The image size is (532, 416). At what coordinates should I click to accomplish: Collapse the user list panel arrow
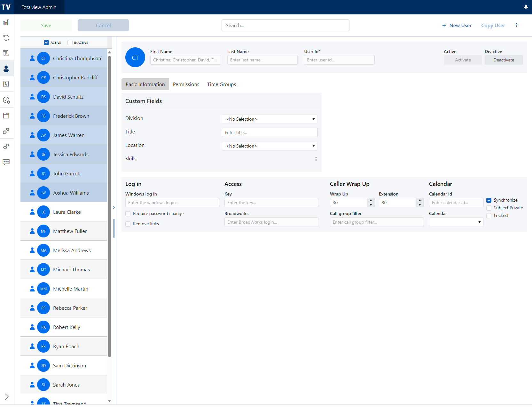point(114,208)
